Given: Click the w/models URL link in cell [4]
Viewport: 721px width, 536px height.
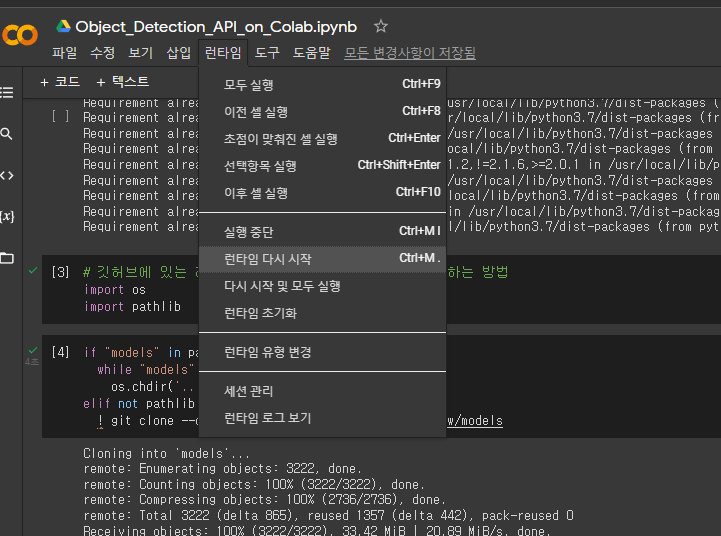Looking at the screenshot, I should (x=475, y=421).
